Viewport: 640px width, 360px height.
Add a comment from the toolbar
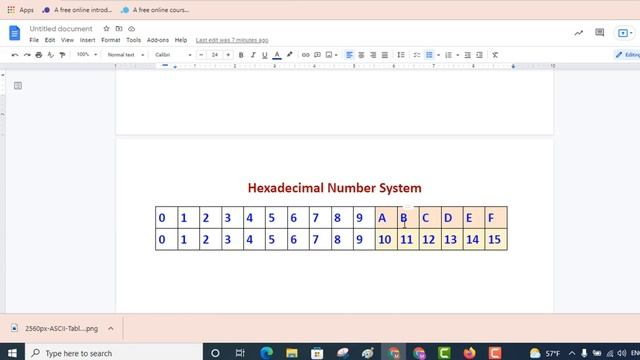[x=317, y=55]
